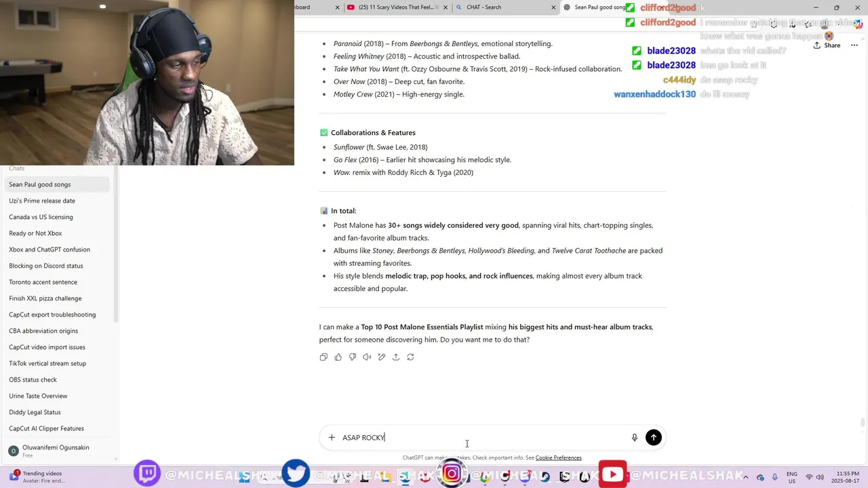Click the taskbar Wi-Fi icon

tap(808, 477)
